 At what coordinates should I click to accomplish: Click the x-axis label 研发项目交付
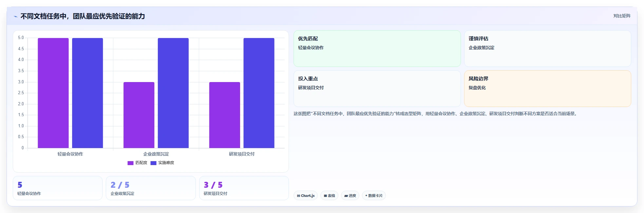click(242, 154)
